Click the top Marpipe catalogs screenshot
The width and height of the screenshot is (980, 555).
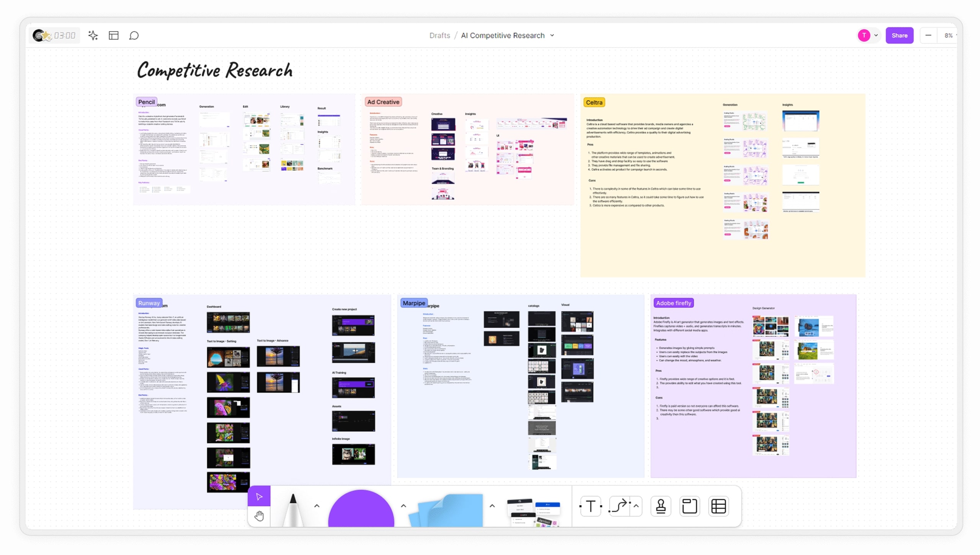click(541, 318)
